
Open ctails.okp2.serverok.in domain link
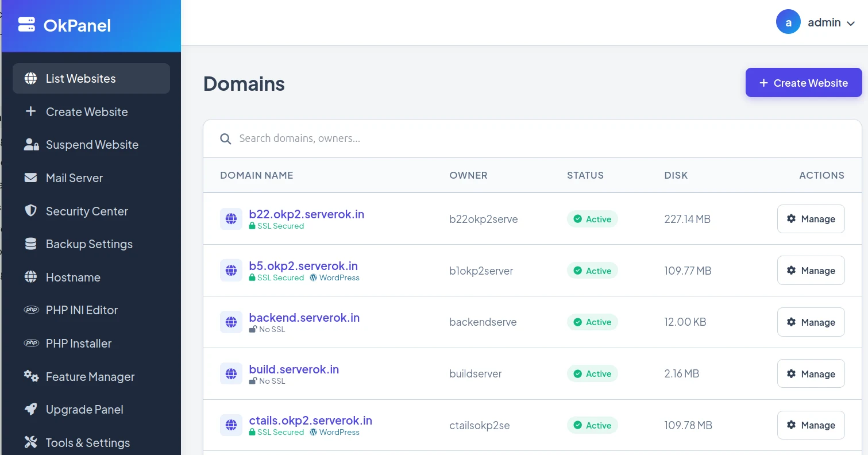click(x=310, y=421)
